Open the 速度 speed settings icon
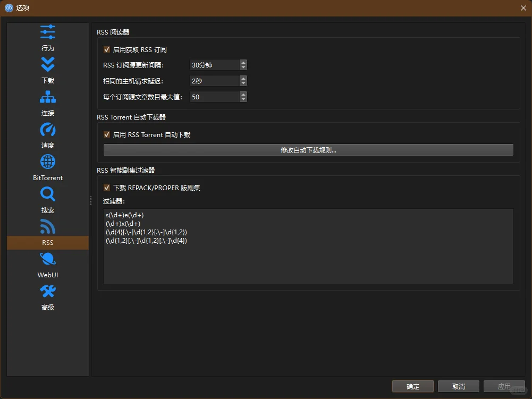 tap(47, 129)
